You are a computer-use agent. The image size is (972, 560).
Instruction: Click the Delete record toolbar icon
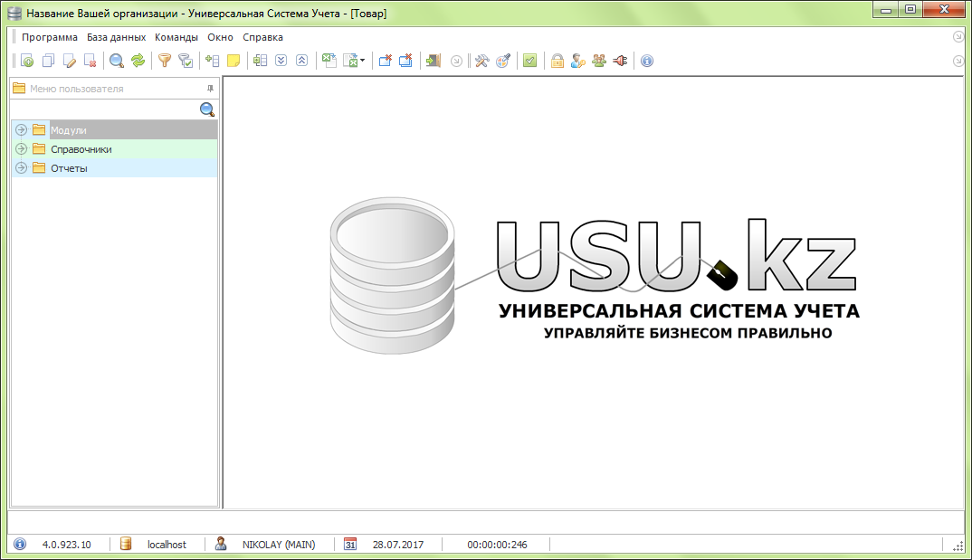pos(91,61)
